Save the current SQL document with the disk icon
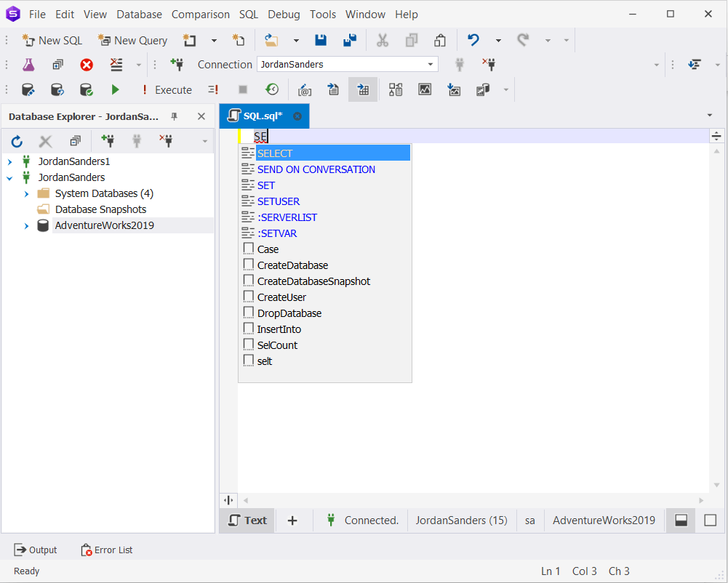The width and height of the screenshot is (728, 583). pyautogui.click(x=321, y=40)
